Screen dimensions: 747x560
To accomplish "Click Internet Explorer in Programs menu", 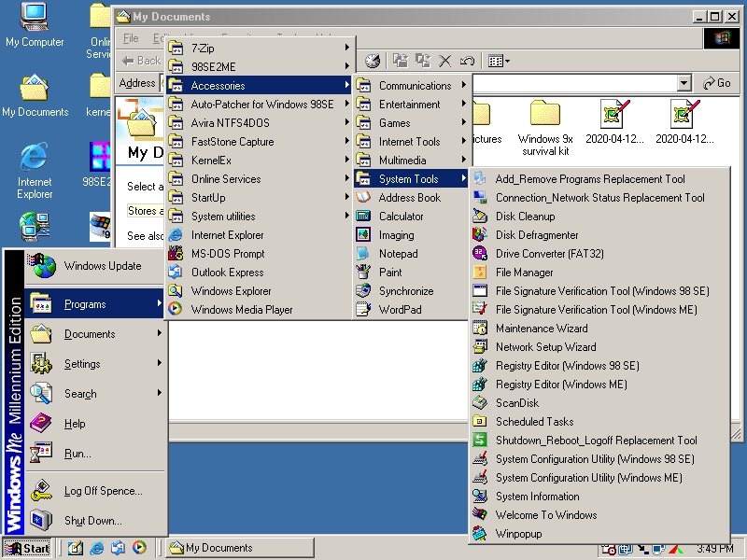I will (259, 235).
